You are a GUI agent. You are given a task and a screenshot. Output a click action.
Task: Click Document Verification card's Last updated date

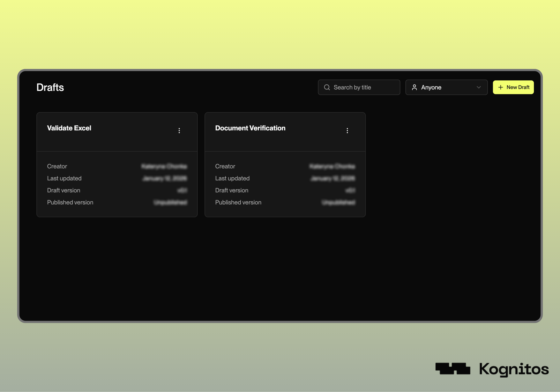tap(333, 178)
